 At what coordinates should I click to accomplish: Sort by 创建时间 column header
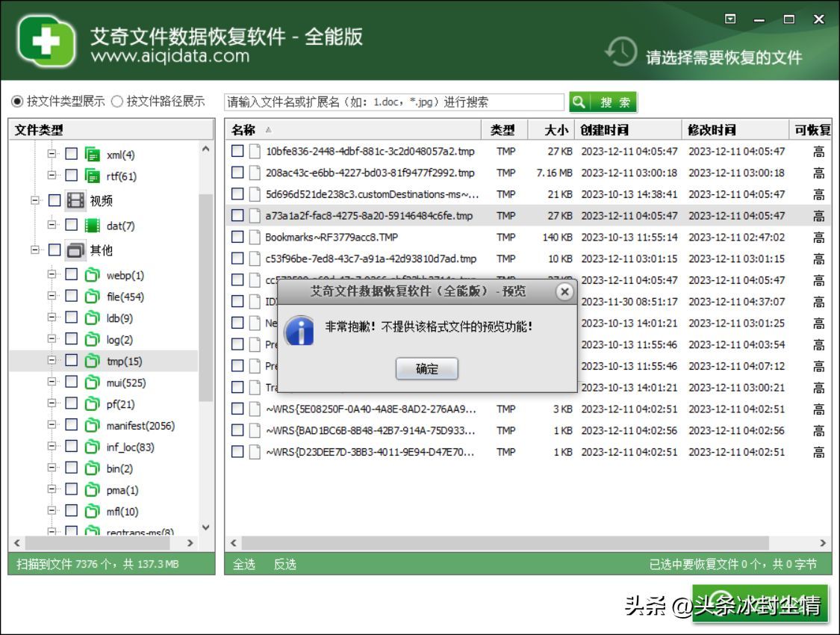(x=629, y=130)
